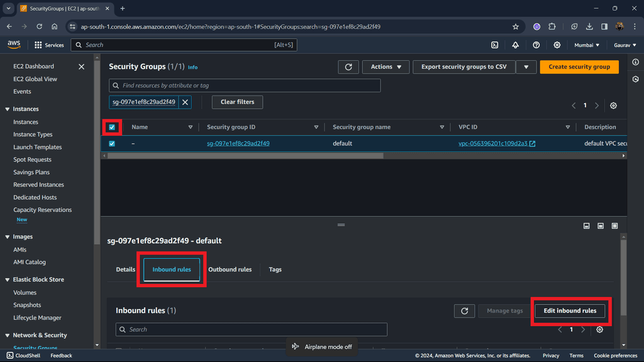Open Inbound rules table preferences gear
The width and height of the screenshot is (644, 362).
pyautogui.click(x=599, y=329)
